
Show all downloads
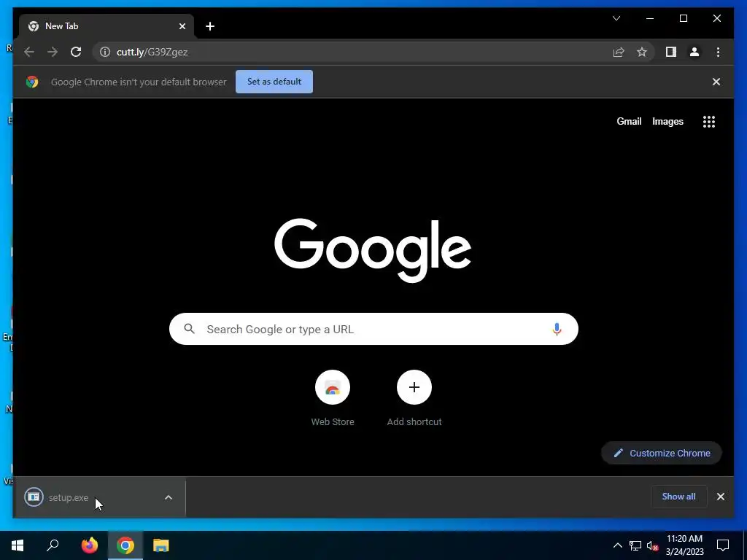click(678, 496)
